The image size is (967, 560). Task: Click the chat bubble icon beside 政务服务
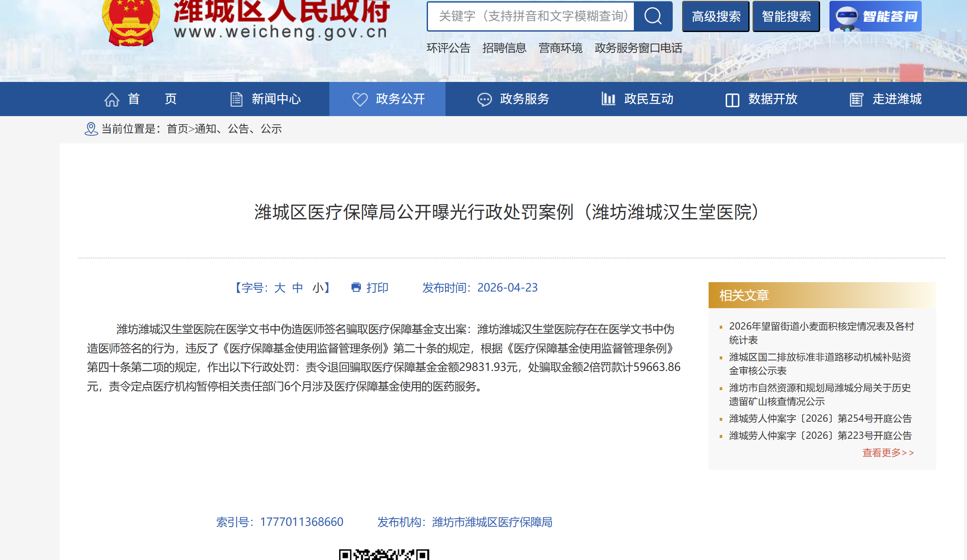[x=484, y=99]
